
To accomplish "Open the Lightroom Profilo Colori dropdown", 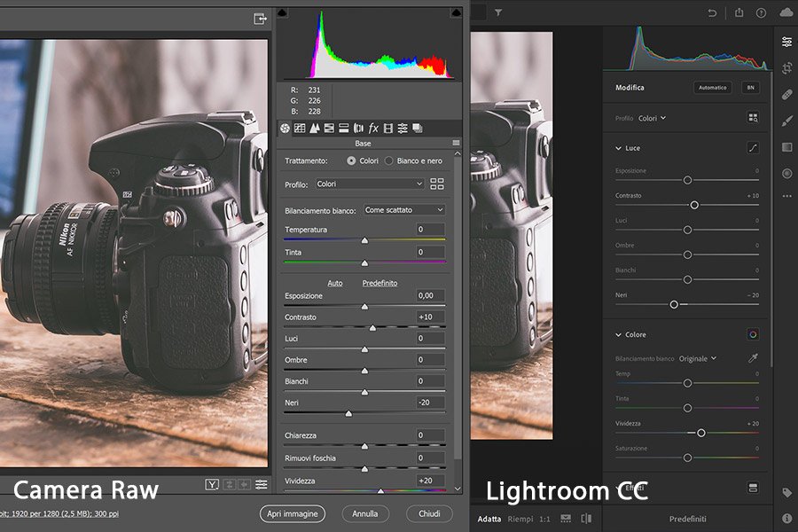I will [x=652, y=118].
